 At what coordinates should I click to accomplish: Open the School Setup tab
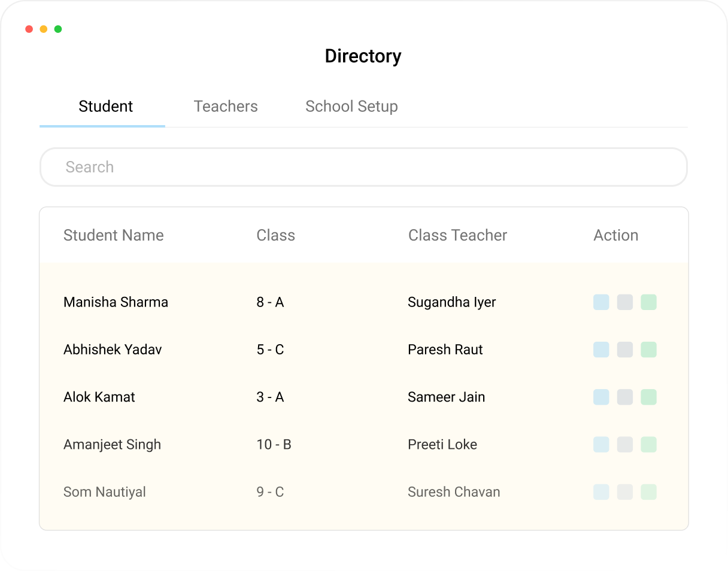tap(351, 107)
